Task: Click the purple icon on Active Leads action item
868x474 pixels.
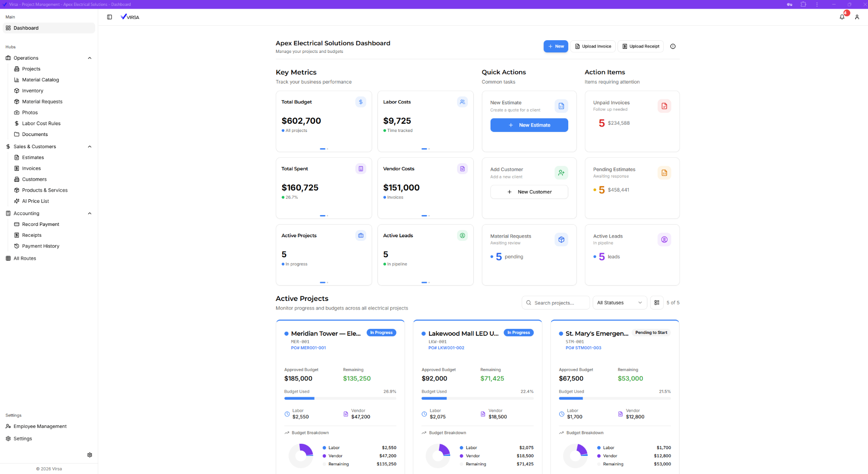Action: 664,240
